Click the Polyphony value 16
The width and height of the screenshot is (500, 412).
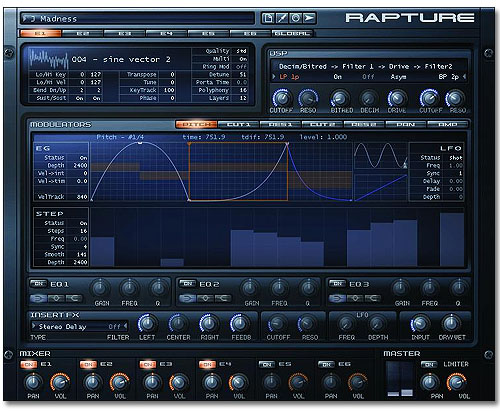coord(243,90)
